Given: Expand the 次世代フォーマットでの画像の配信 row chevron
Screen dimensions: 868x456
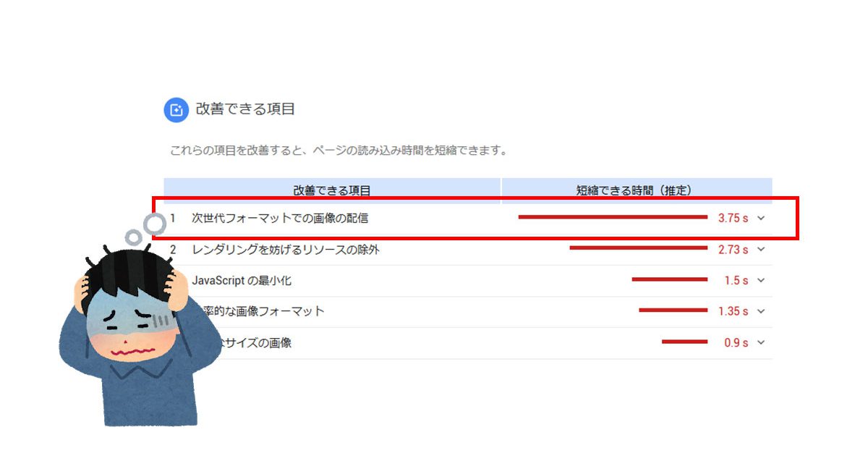Looking at the screenshot, I should pyautogui.click(x=761, y=218).
